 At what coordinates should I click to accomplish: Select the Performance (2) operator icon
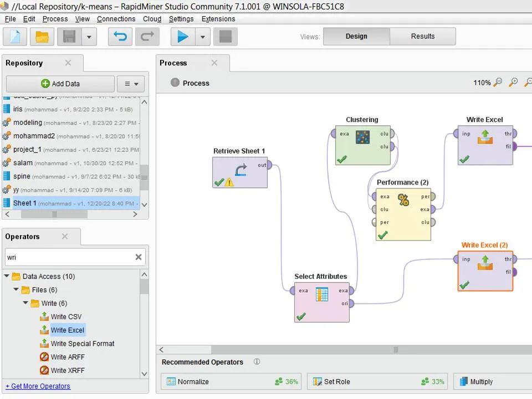click(403, 200)
